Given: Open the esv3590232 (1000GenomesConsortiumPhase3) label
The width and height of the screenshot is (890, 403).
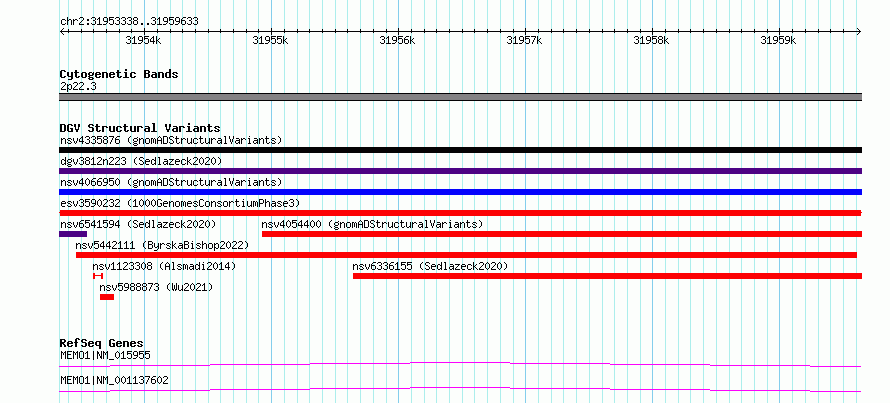Looking at the screenshot, I should coord(180,203).
